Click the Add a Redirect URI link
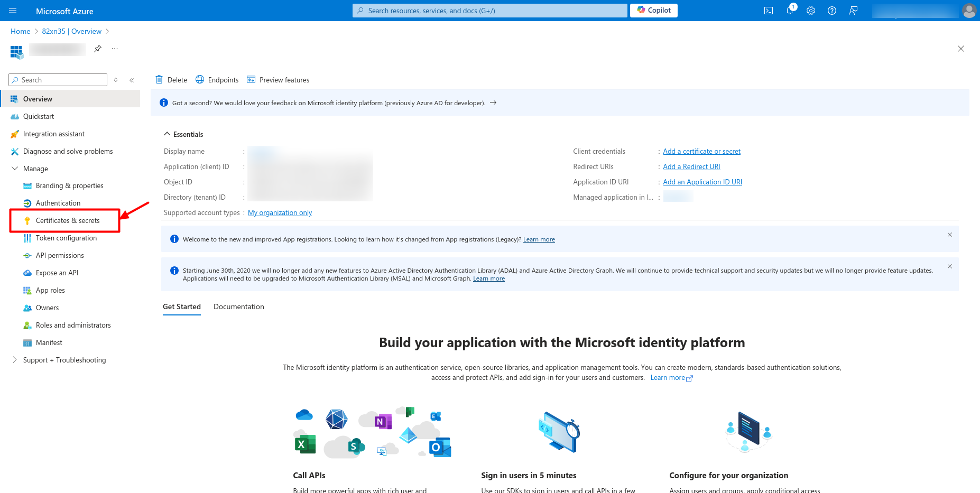This screenshot has width=980, height=493. click(691, 166)
